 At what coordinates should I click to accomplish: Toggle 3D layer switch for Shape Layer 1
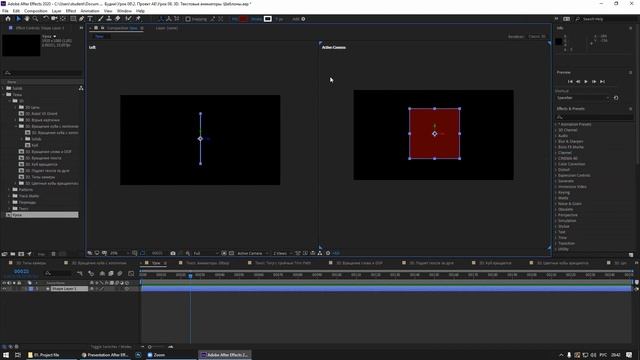pos(127,289)
